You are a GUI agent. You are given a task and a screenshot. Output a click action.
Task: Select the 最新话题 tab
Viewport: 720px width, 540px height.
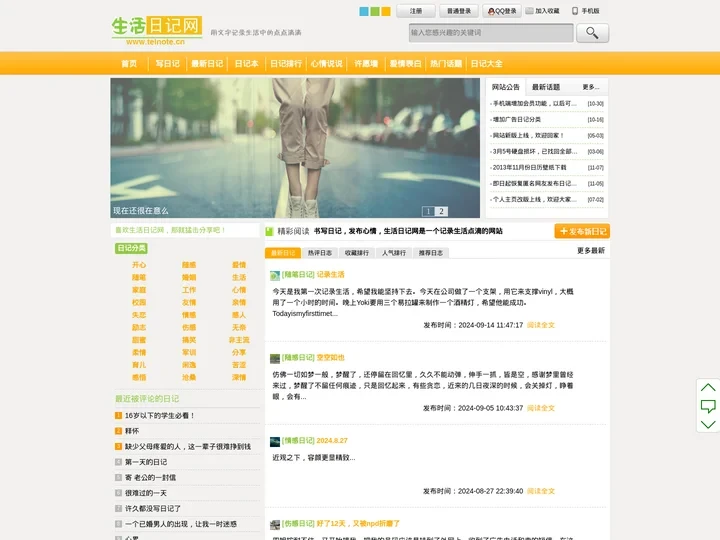pos(546,87)
